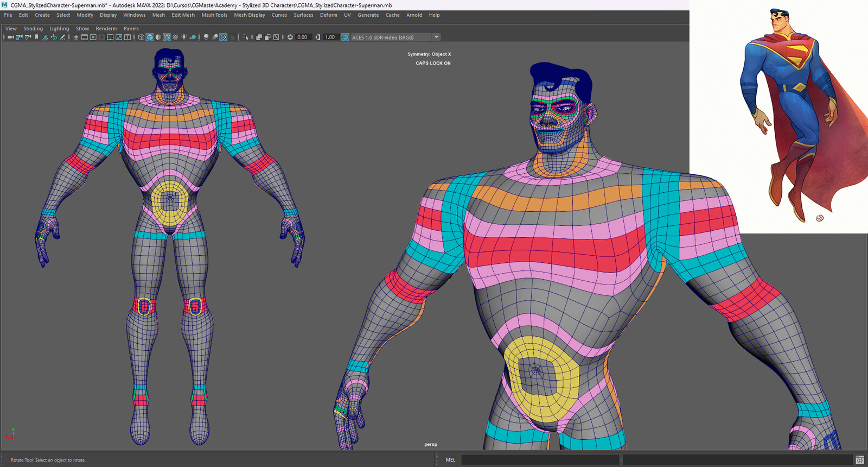Screen dimensions: 868x467
Task: Click the view transform dropdown arrow
Action: pos(436,37)
